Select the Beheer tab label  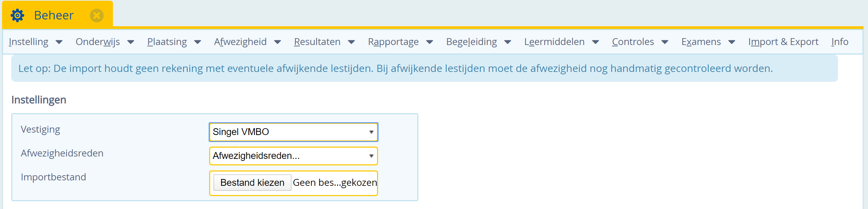coord(54,15)
